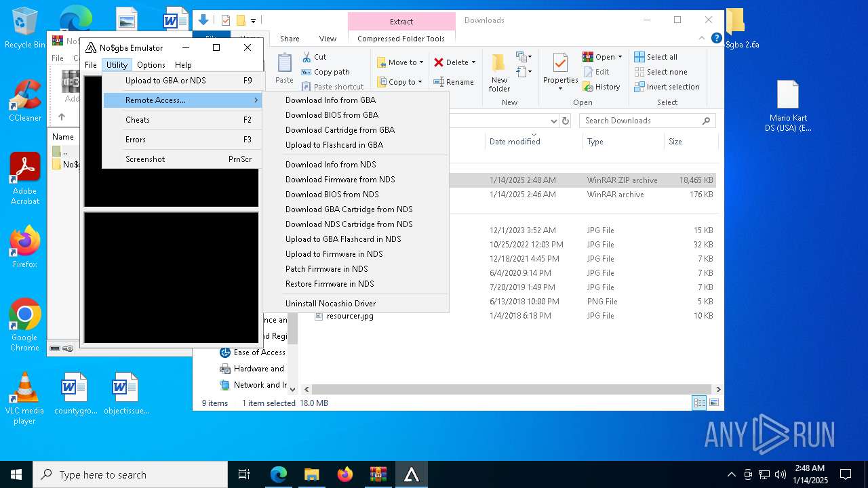This screenshot has width=868, height=488.
Task: Select Download GBA Cartridge from NDS
Action: pyautogui.click(x=356, y=209)
